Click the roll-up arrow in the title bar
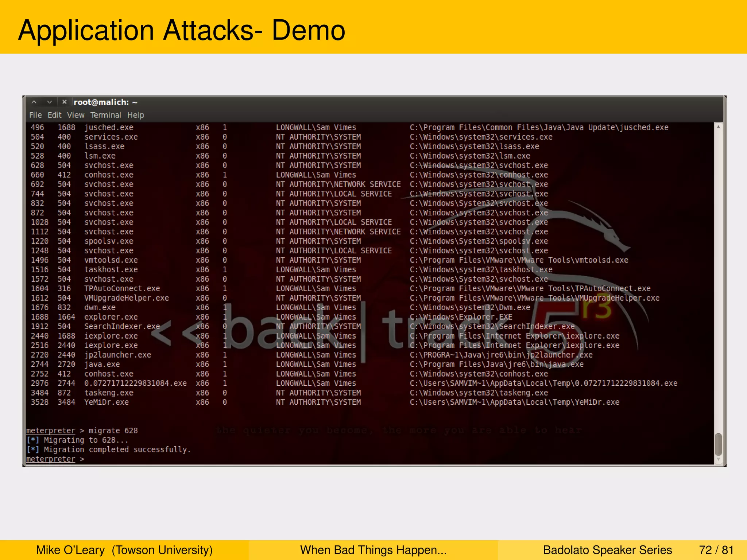 click(34, 102)
